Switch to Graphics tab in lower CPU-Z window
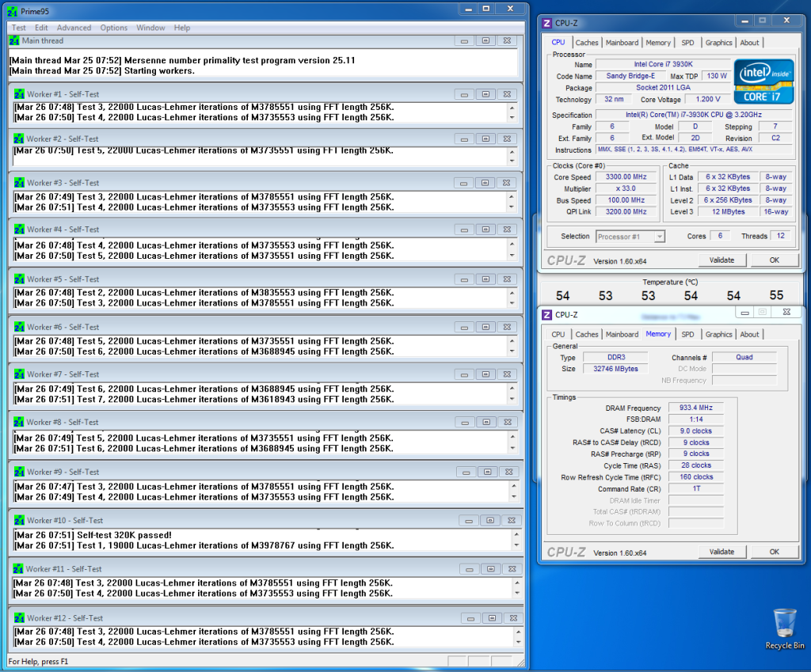This screenshot has width=811, height=672. [x=718, y=335]
